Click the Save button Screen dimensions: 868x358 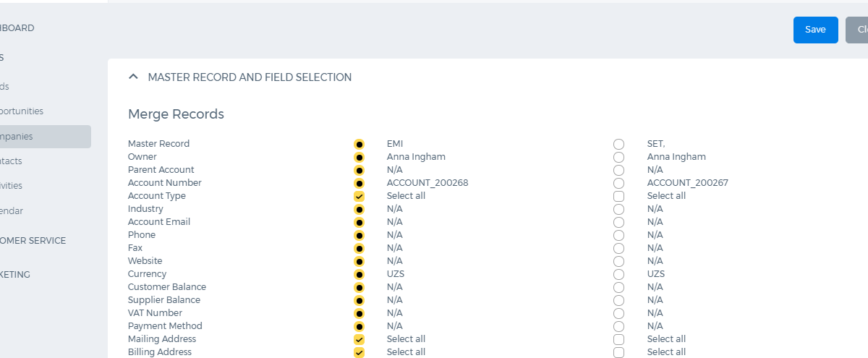click(815, 30)
